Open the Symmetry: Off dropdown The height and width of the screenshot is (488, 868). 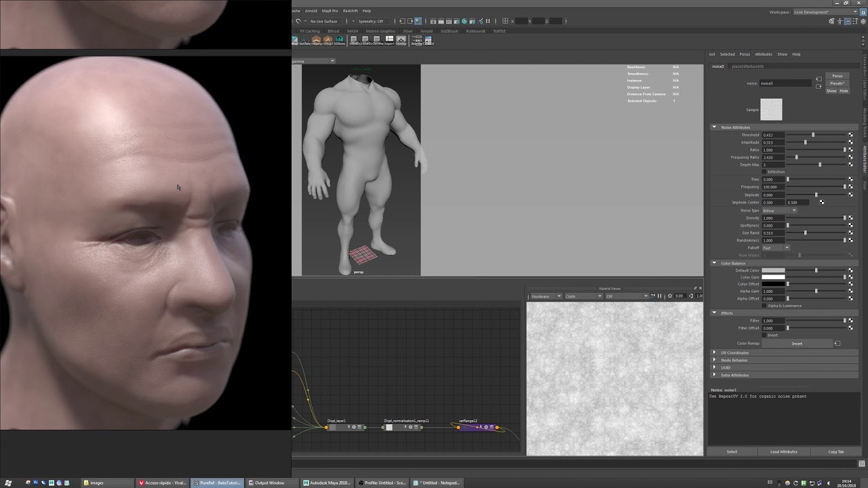[x=374, y=21]
